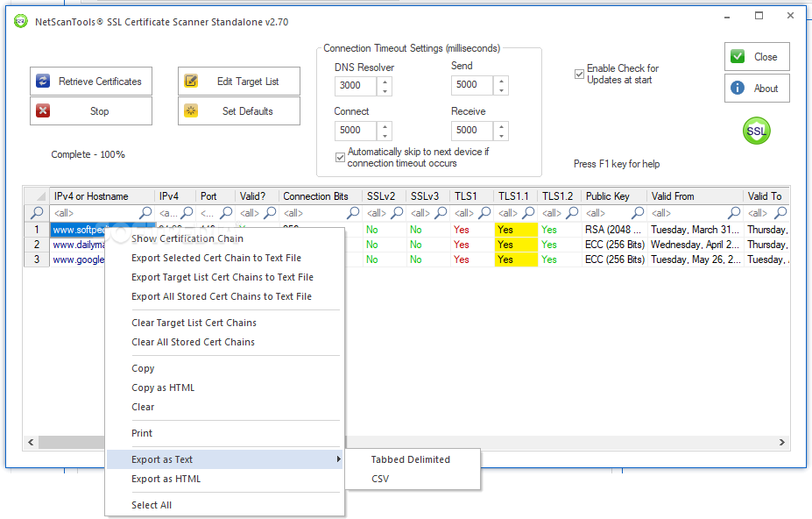Click the Connect timeout 5000 field
812x519 pixels.
357,131
